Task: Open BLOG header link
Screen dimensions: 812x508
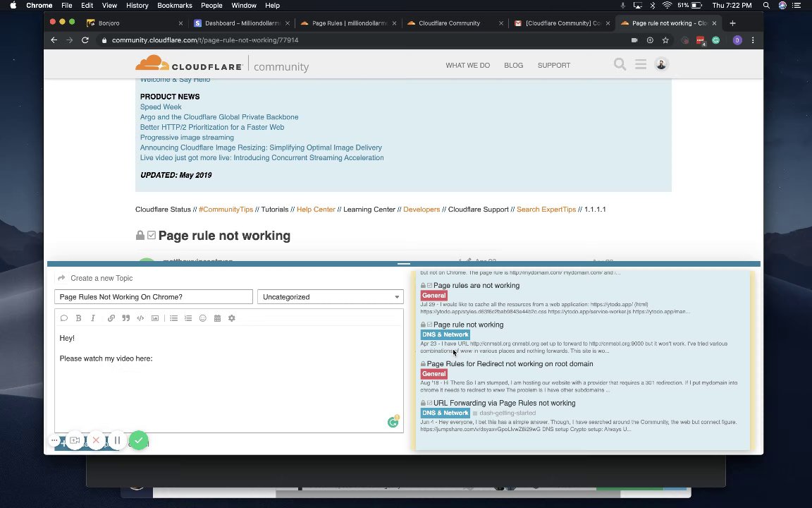Action: (x=514, y=66)
